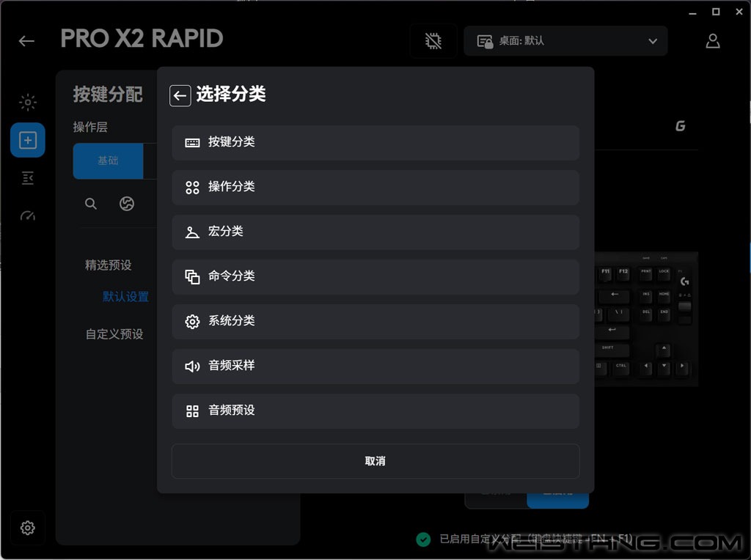Select 默认设置 preset
The image size is (751, 560).
(125, 297)
